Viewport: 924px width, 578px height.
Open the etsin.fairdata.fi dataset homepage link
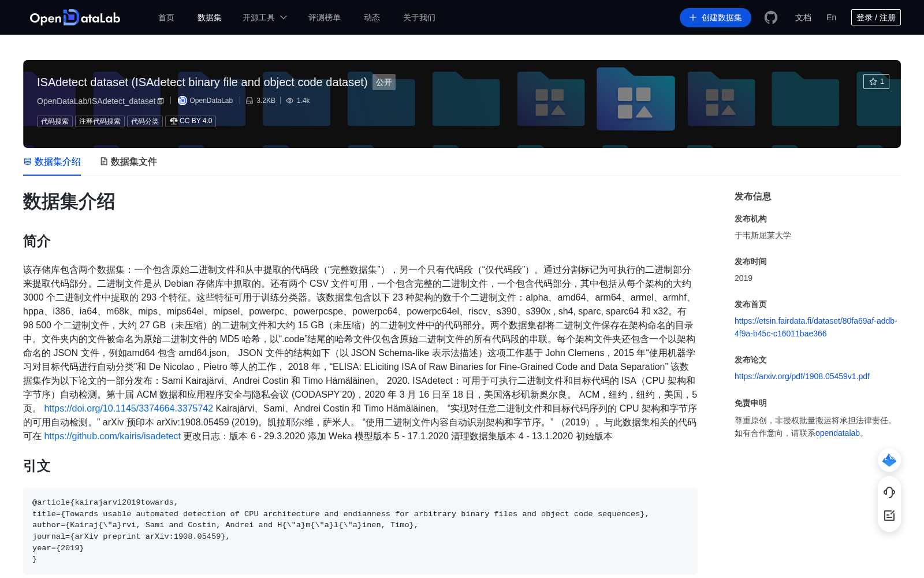pyautogui.click(x=816, y=327)
